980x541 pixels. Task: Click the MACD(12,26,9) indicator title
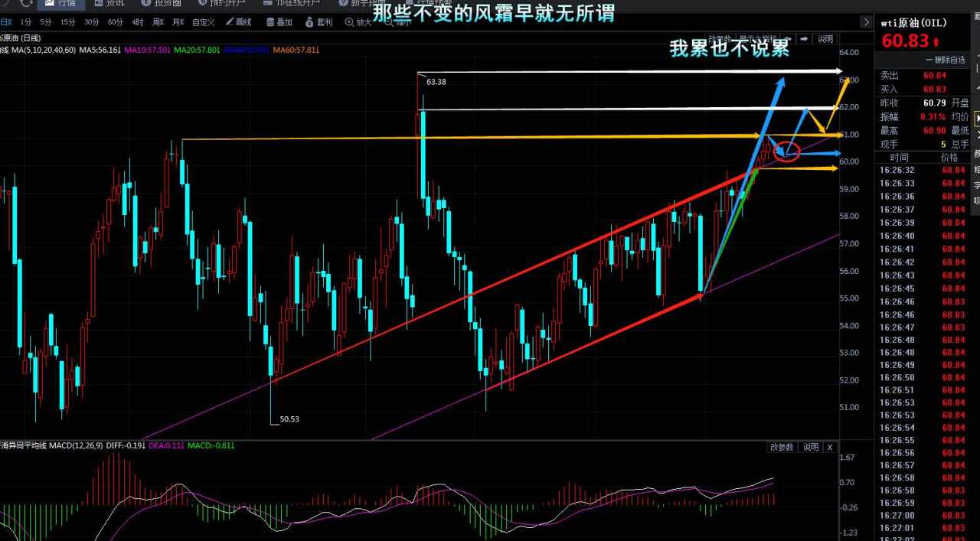[77, 445]
